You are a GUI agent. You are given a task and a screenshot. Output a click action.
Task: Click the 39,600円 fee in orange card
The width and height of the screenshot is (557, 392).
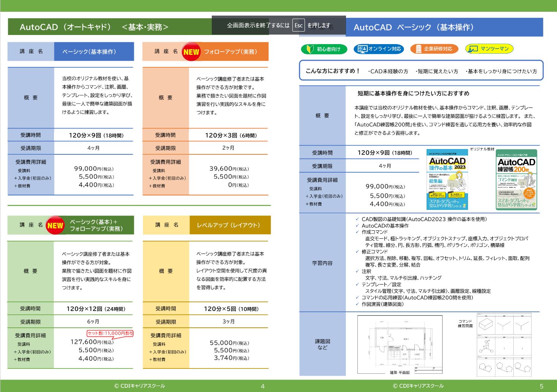[229, 168]
